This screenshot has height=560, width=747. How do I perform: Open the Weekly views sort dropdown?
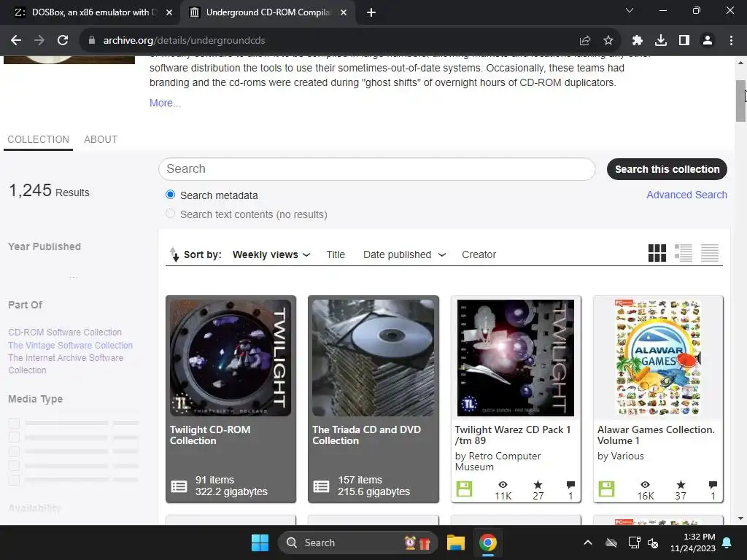click(271, 254)
